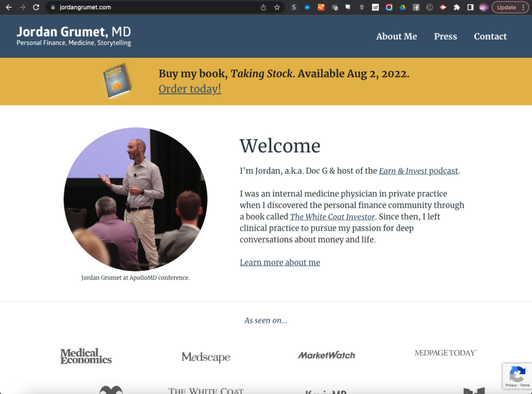Screen dimensions: 532x394
Task: Click the address bar showing jordangrumet.com
Action: (156, 7)
